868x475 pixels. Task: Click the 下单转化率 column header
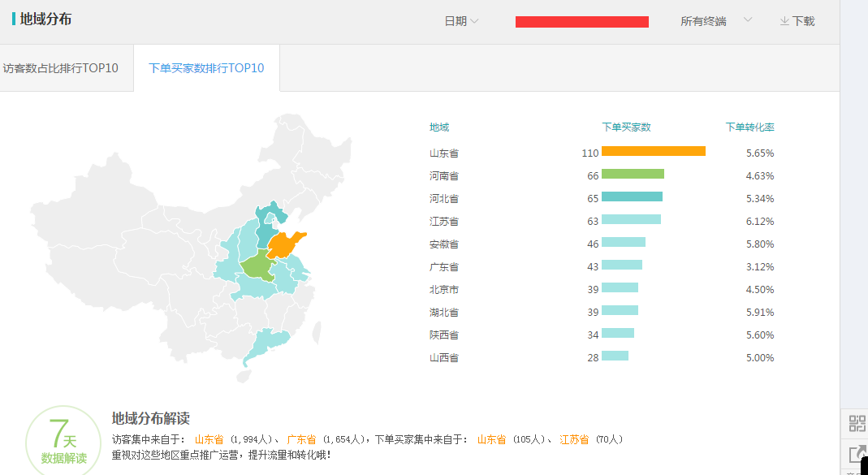coord(749,127)
